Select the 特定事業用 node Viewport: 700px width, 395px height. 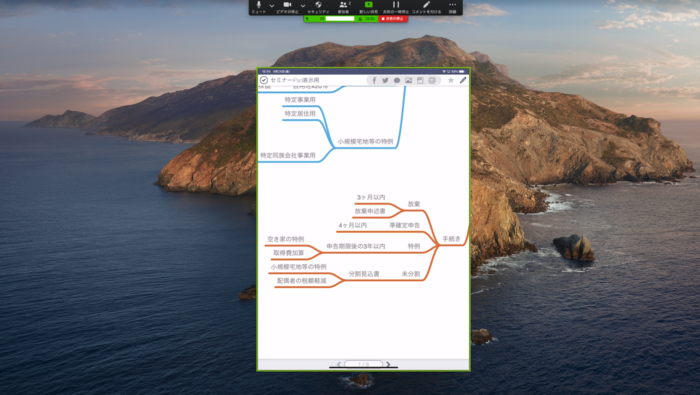pyautogui.click(x=300, y=100)
